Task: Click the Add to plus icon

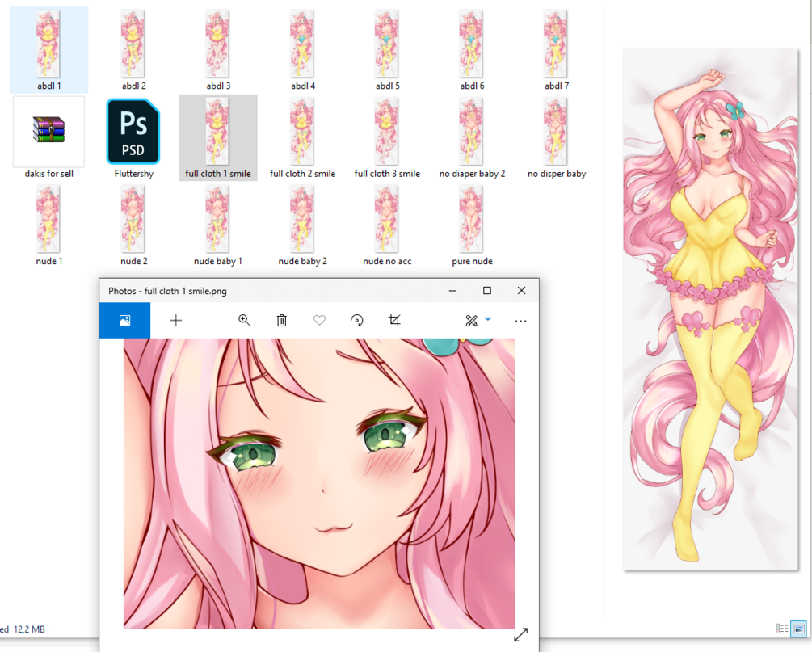Action: click(x=175, y=321)
